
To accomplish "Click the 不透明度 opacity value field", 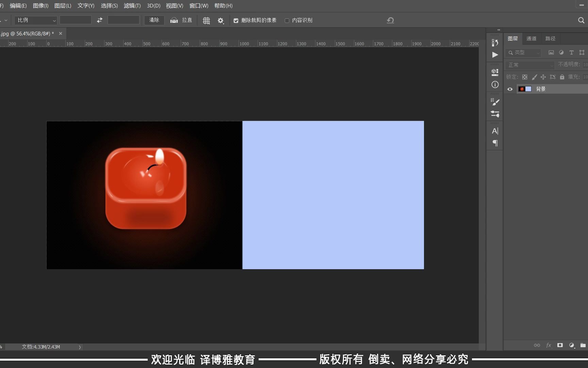I will pyautogui.click(x=585, y=64).
